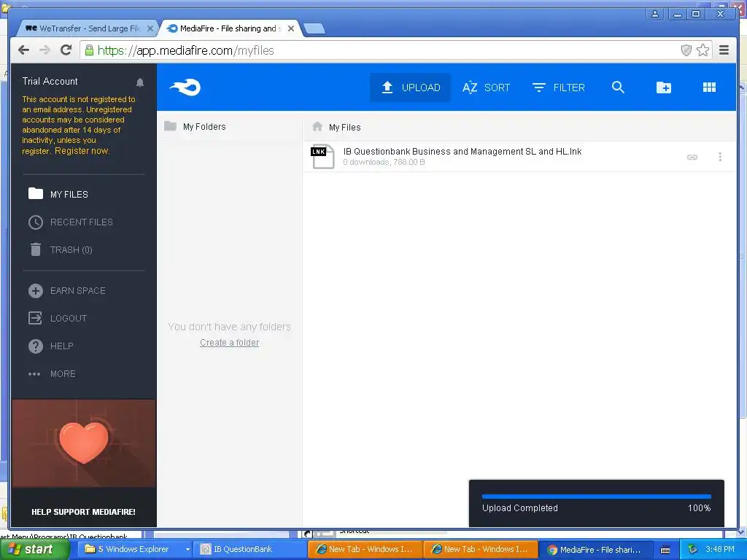Image resolution: width=747 pixels, height=560 pixels.
Task: Open first New Tab Internet Explorer taskbar item
Action: 365,550
